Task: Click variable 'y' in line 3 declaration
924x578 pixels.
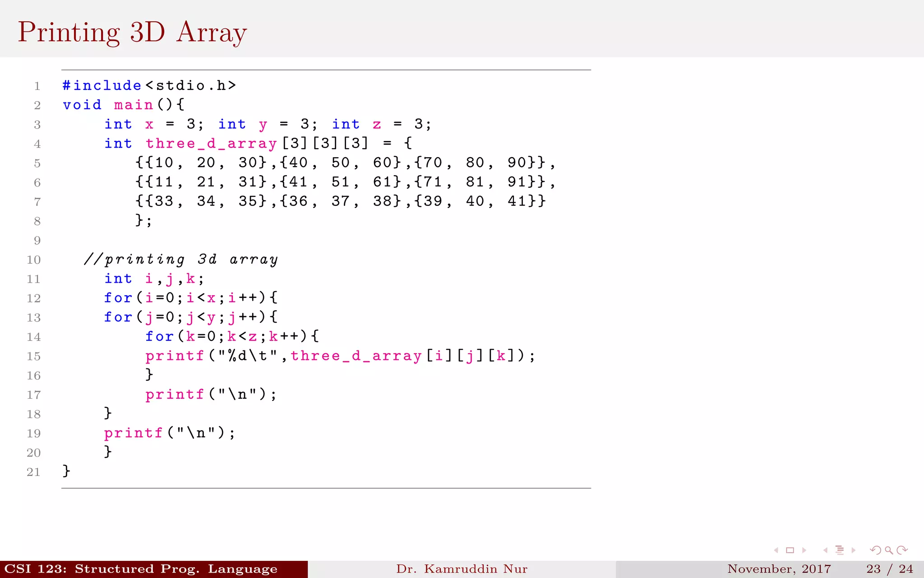Action: coord(263,125)
